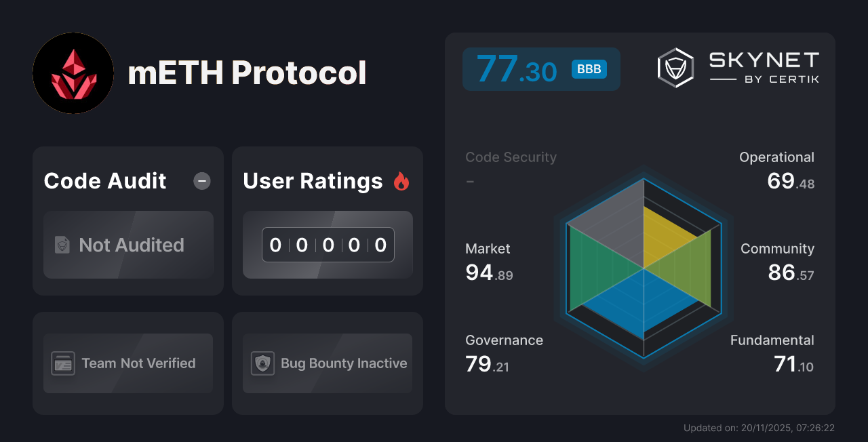868x442 pixels.
Task: Select the bug bounty shield icon
Action: (x=263, y=363)
